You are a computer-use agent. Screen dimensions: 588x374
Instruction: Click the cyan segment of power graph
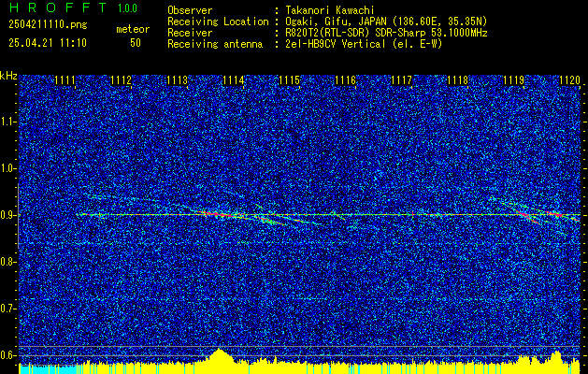(x=48, y=369)
